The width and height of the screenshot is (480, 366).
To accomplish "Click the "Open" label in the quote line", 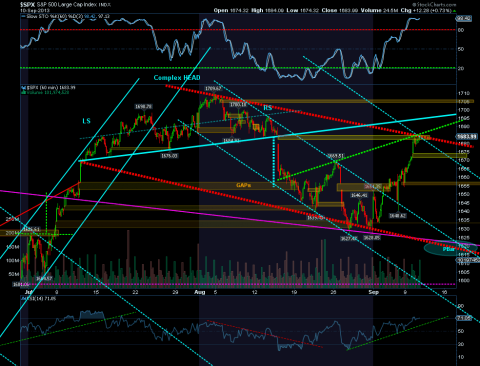I will pos(221,10).
